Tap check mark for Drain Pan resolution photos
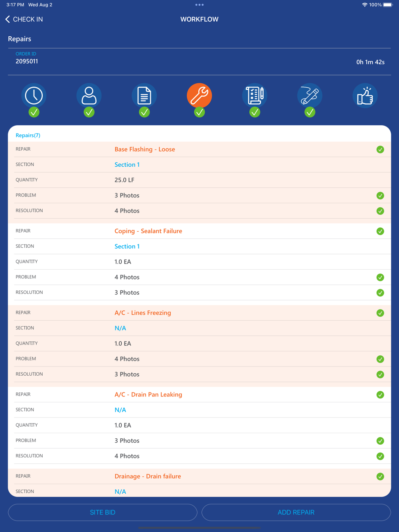This screenshot has height=532, width=399. pos(380,456)
